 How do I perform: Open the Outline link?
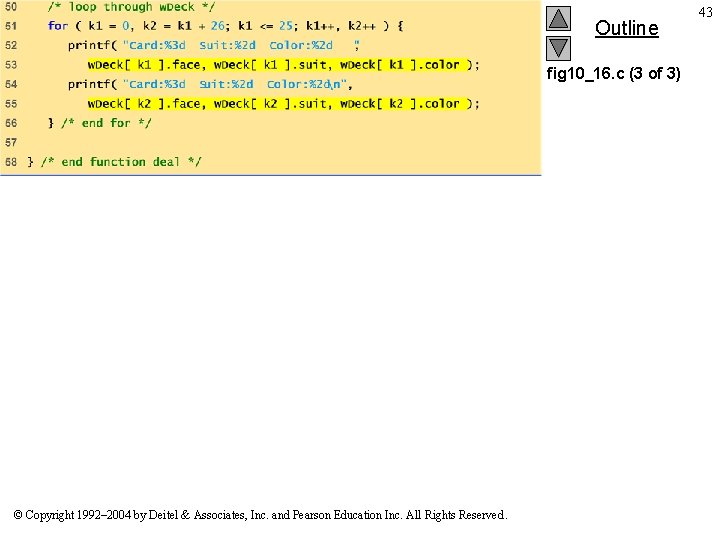coord(626,28)
